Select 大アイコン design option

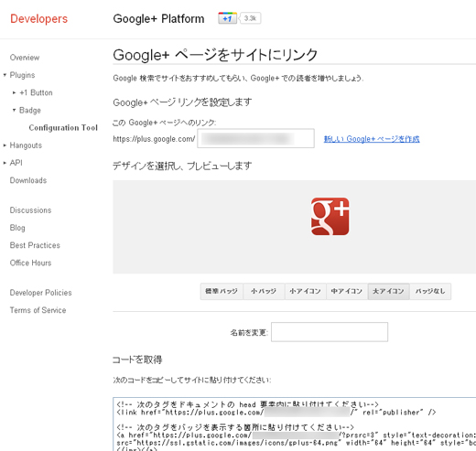[x=389, y=291]
